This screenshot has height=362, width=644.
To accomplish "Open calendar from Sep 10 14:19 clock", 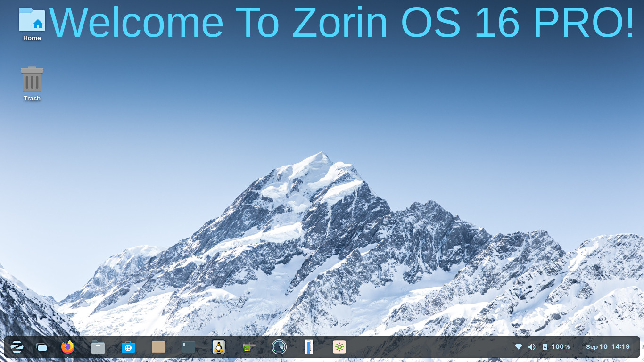I will tap(608, 347).
